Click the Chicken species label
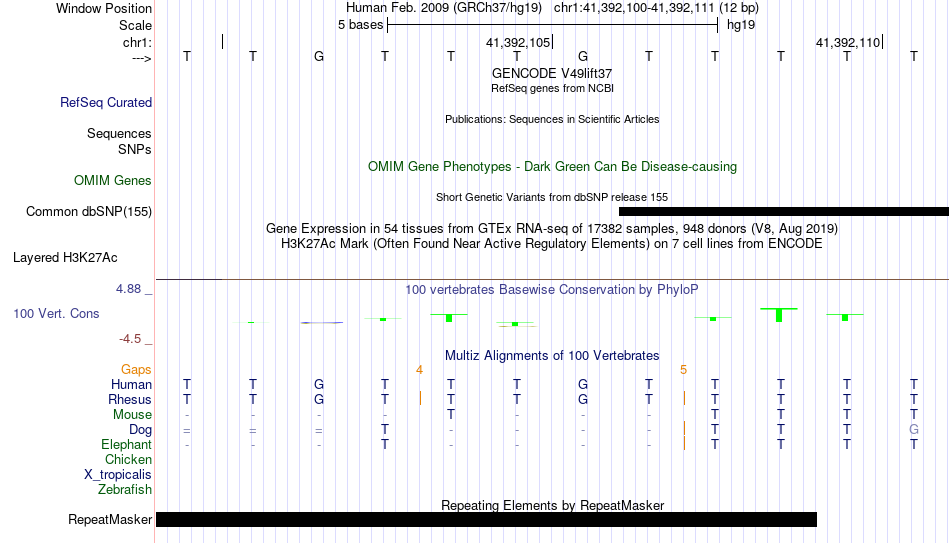Image resolution: width=950 pixels, height=543 pixels. point(128,459)
